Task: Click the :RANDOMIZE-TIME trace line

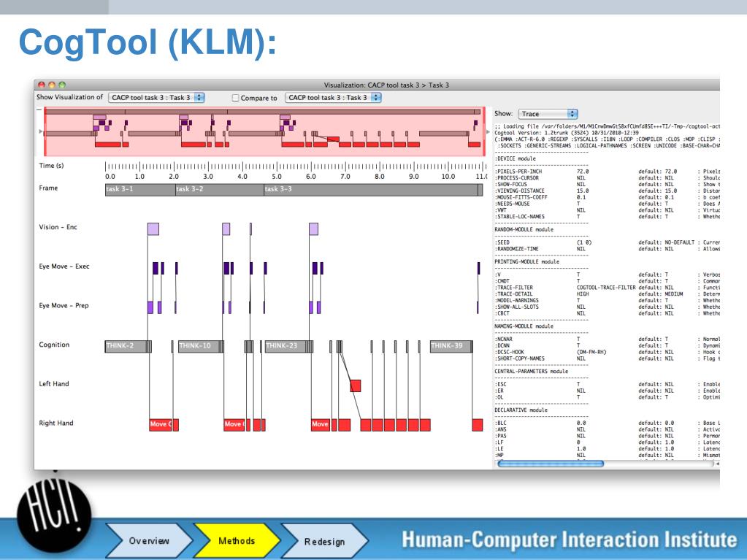Action: 608,249
